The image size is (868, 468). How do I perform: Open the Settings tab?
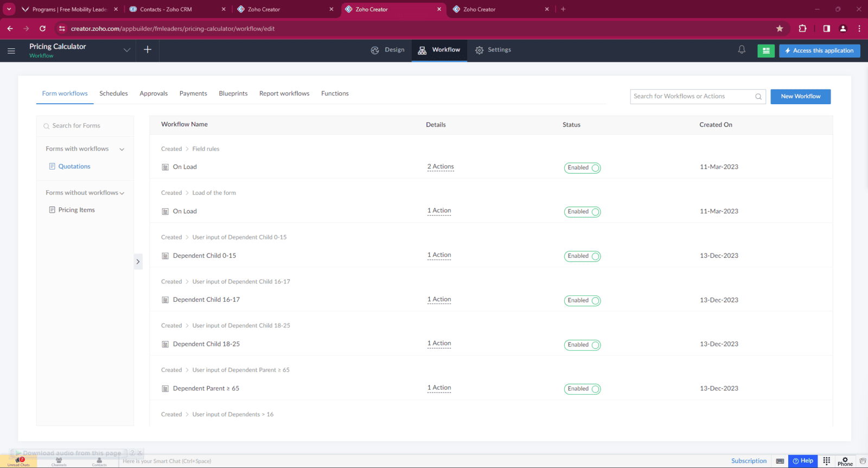[x=493, y=50]
